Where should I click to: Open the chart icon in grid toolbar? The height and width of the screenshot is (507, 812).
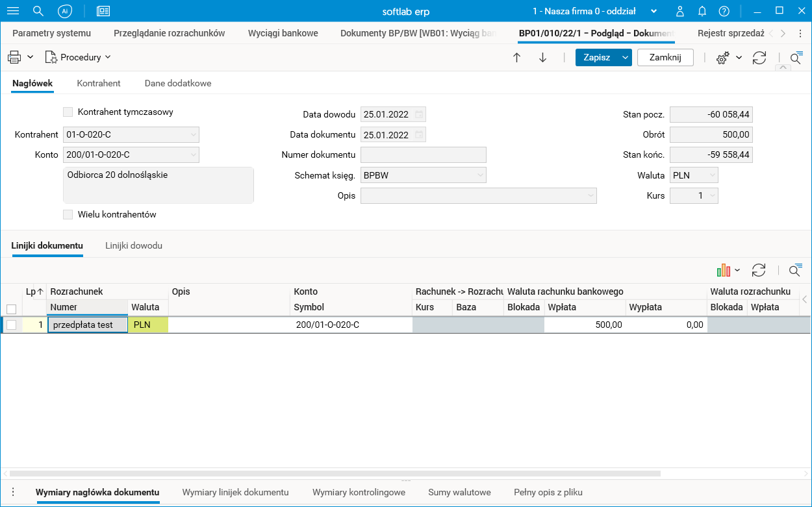(x=724, y=270)
